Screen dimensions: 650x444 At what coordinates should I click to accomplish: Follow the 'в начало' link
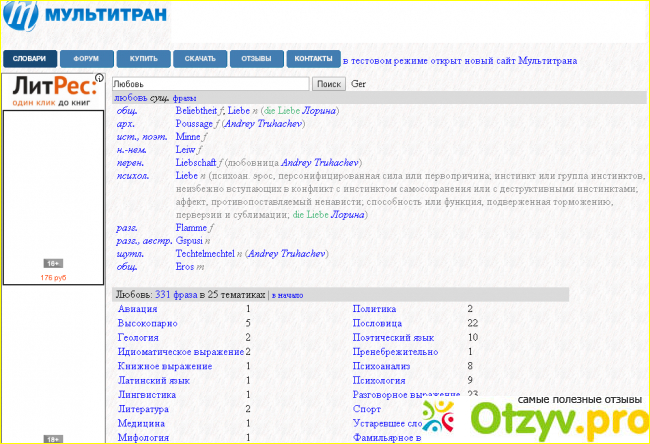(x=287, y=295)
